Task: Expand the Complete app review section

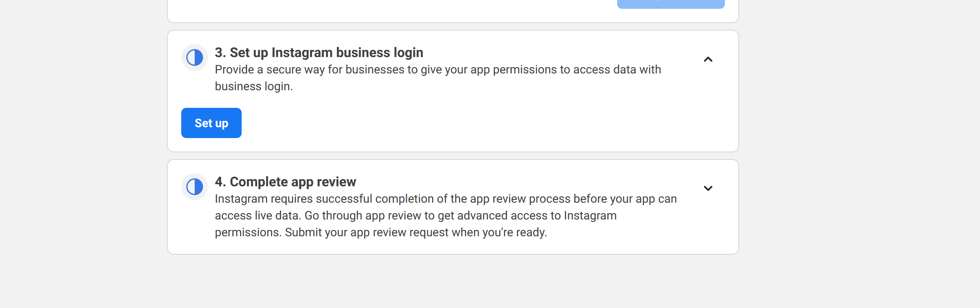Action: (x=708, y=188)
